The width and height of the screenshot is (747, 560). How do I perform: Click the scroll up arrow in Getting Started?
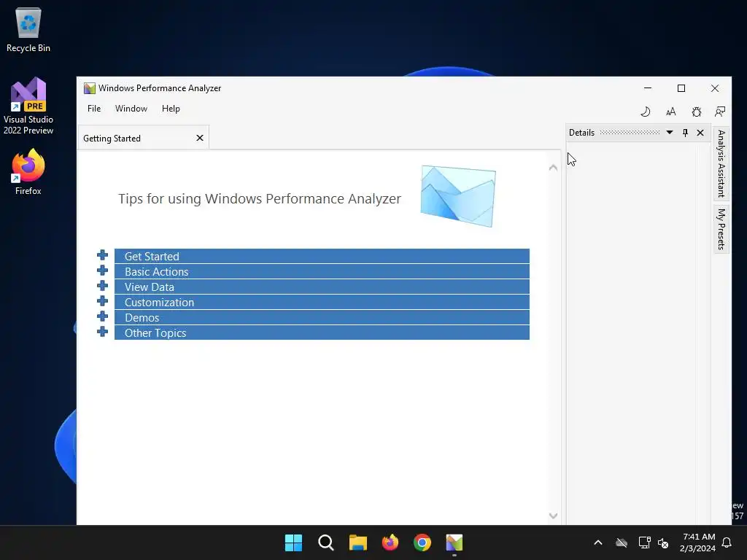click(x=553, y=168)
